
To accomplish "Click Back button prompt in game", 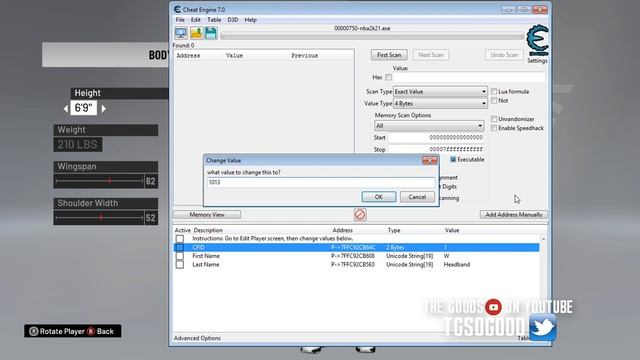I will 100,331.
